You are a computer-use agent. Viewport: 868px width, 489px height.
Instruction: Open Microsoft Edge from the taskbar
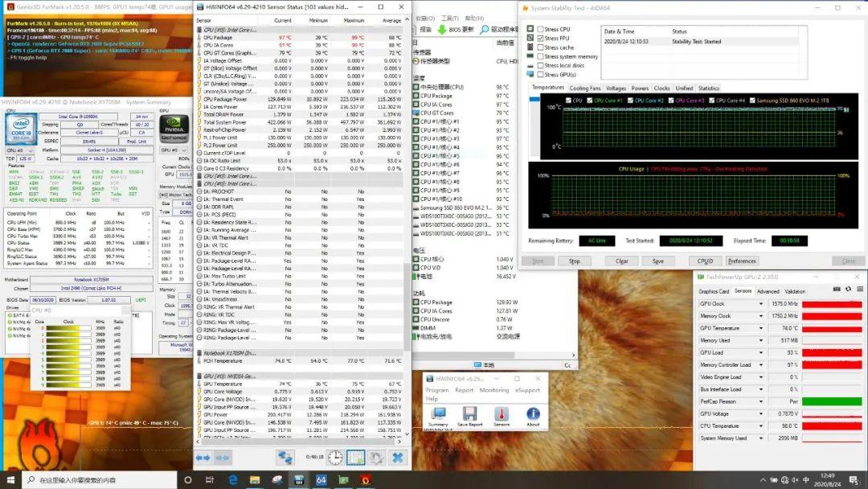tap(233, 480)
